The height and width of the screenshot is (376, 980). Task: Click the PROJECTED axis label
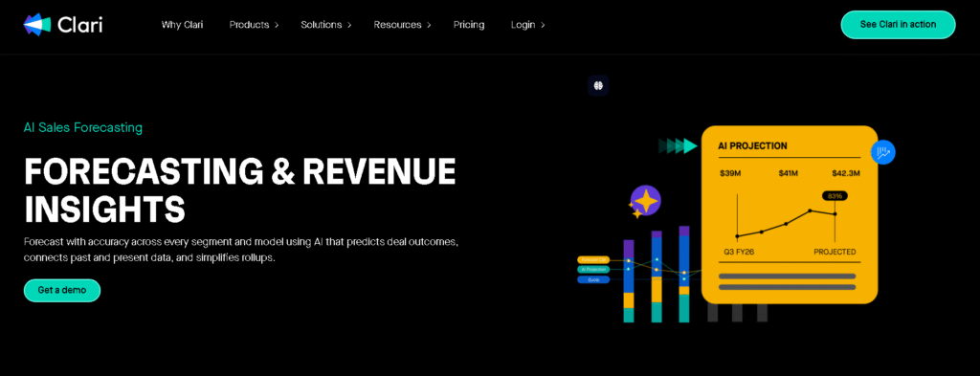coord(835,252)
